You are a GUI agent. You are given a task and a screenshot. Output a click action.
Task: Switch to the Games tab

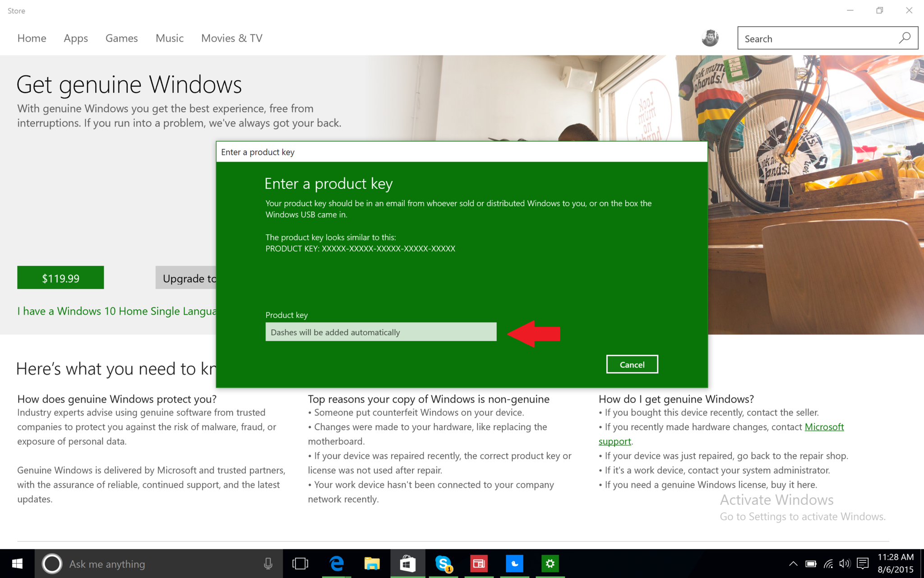click(121, 38)
